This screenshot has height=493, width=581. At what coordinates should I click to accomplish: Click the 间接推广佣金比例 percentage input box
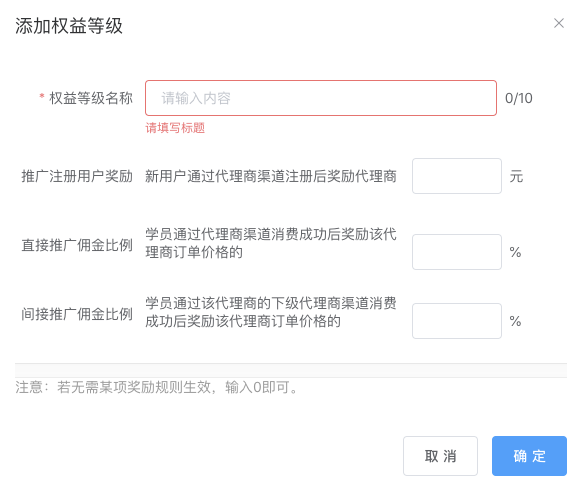457,321
